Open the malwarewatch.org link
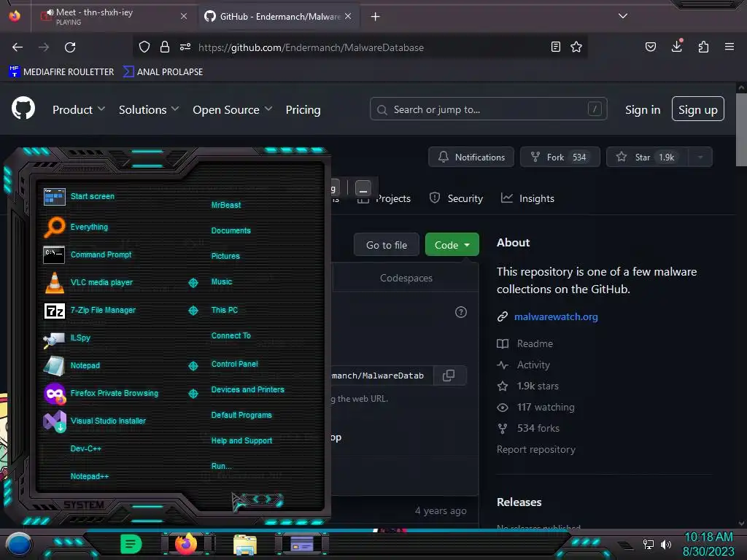 (x=555, y=316)
